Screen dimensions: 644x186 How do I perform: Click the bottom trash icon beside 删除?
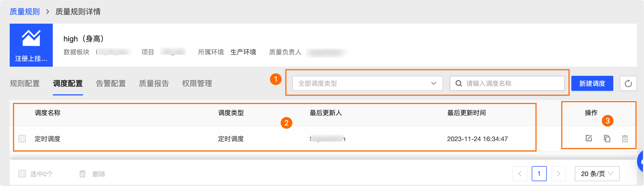pyautogui.click(x=82, y=174)
